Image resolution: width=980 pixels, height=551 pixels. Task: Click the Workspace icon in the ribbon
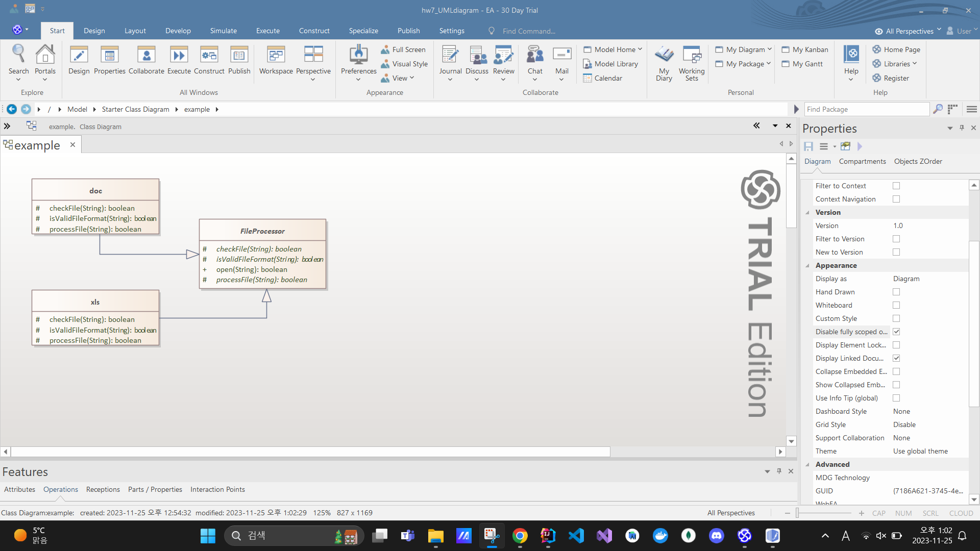(x=276, y=56)
